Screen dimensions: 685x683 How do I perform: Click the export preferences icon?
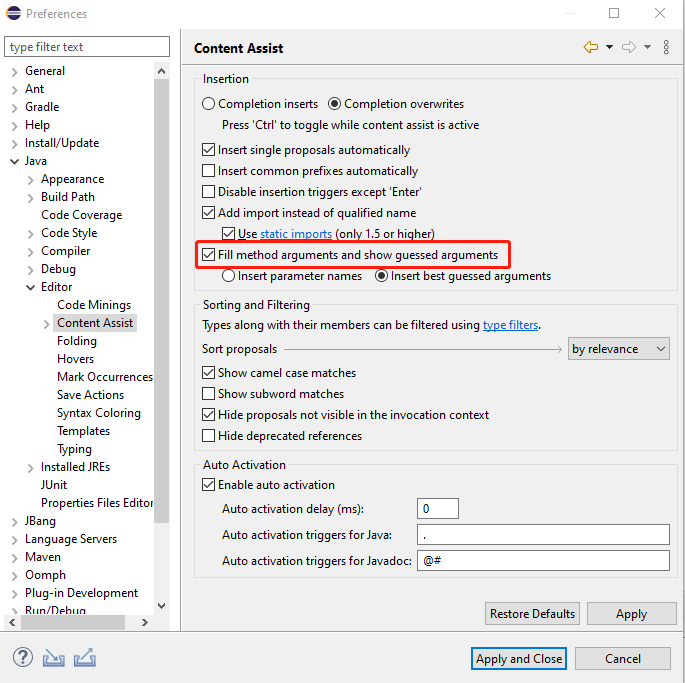coord(85,658)
